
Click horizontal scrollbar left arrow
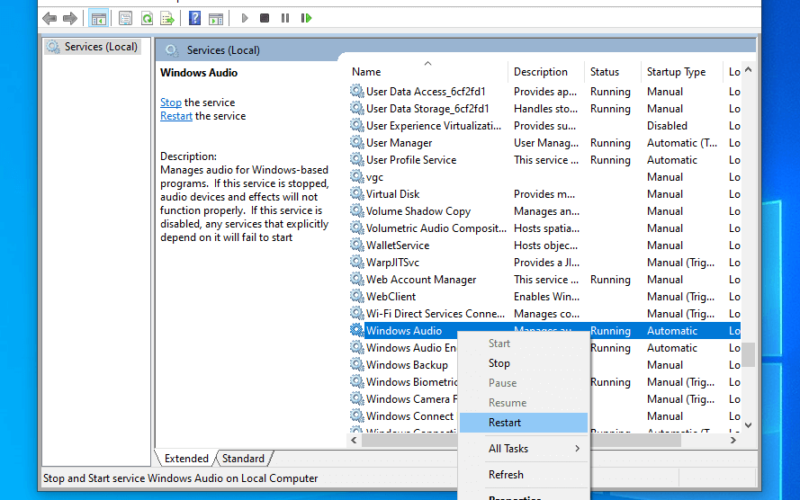click(354, 440)
